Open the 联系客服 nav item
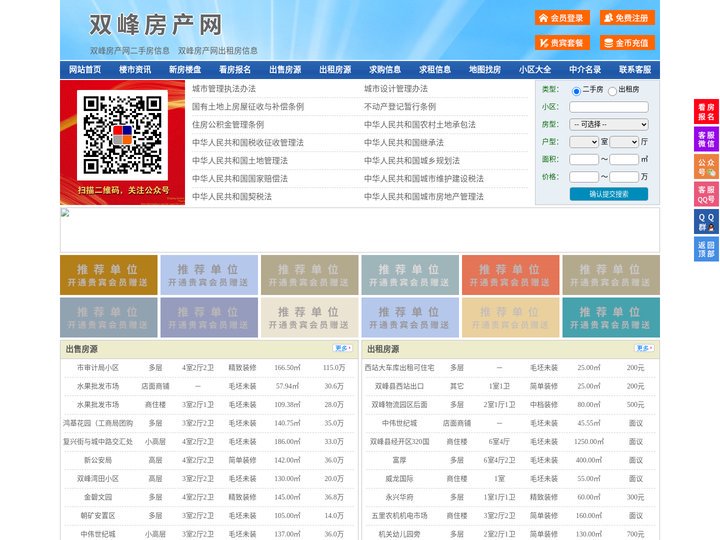 635,70
